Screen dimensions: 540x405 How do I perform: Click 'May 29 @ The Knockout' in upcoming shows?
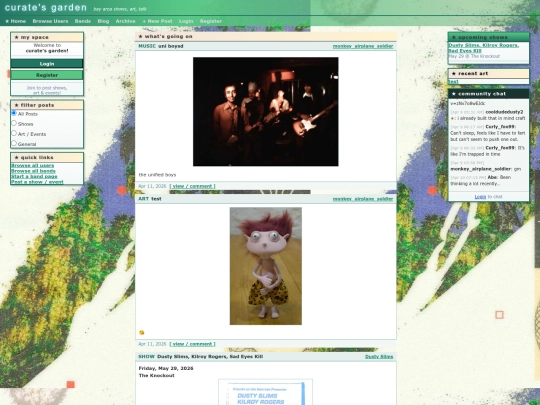[474, 56]
